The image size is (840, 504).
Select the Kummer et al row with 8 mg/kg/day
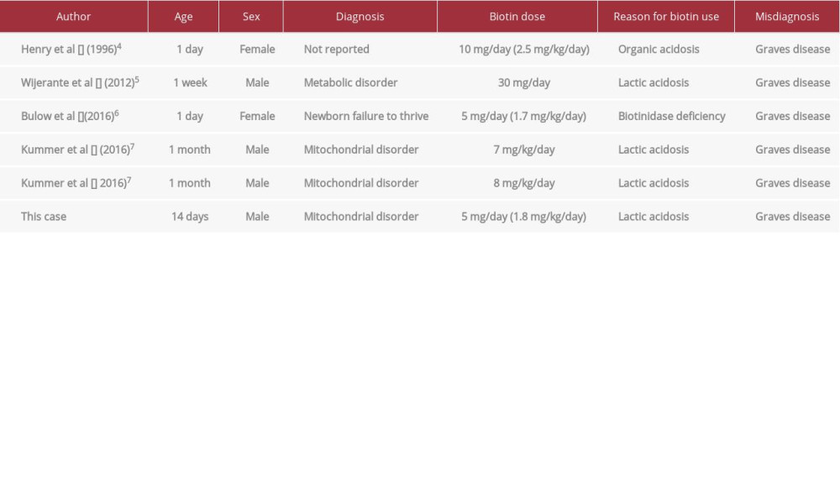click(x=419, y=182)
